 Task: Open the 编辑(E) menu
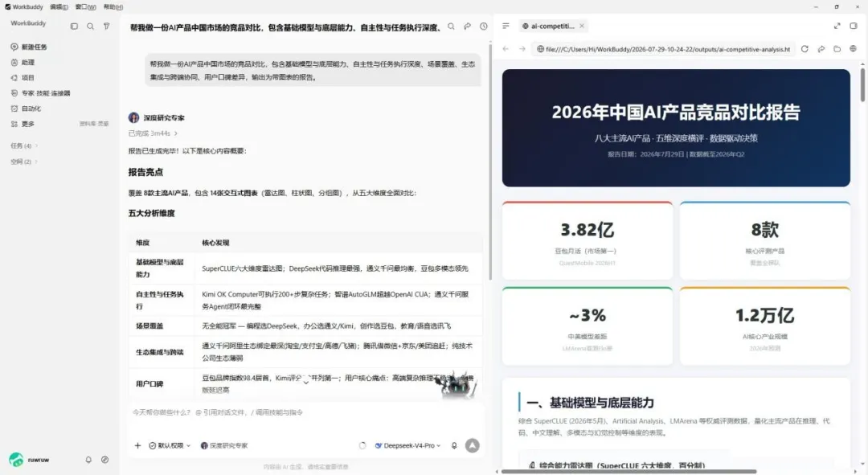coord(59,6)
